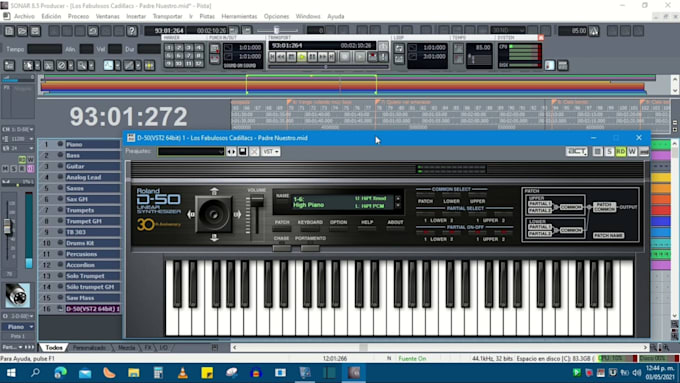The width and height of the screenshot is (680, 383).
Task: Click the Stop transport button
Action: tap(291, 57)
